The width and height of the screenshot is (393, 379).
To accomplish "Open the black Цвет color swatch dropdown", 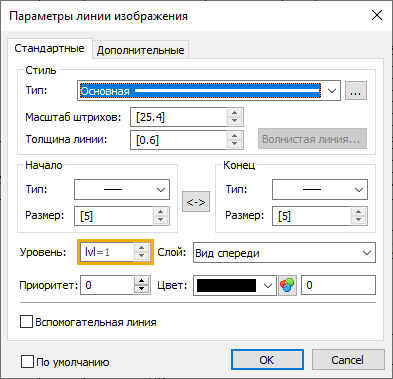I will click(235, 285).
